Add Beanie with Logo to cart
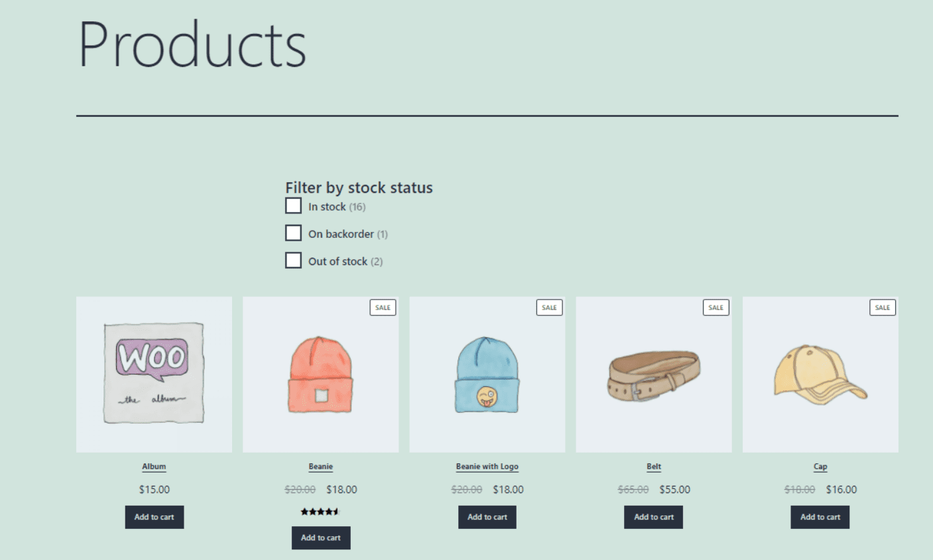Viewport: 933px width, 560px height. pyautogui.click(x=487, y=517)
